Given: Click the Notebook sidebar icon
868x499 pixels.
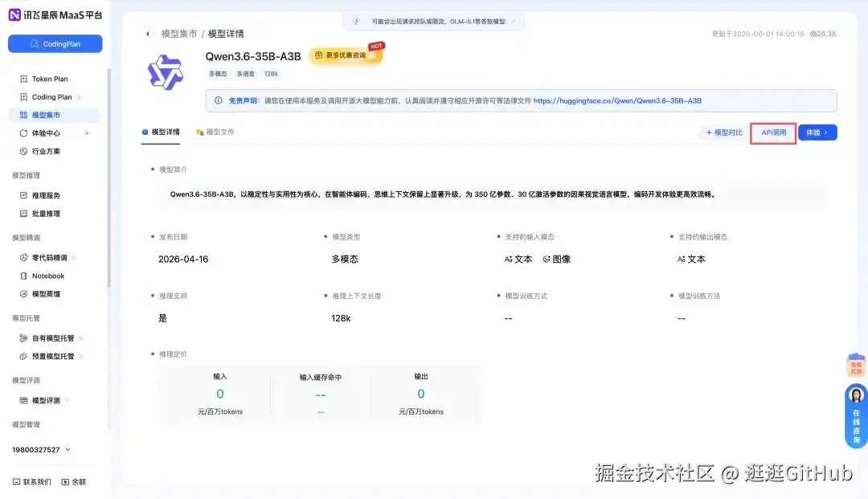Looking at the screenshot, I should 23,276.
